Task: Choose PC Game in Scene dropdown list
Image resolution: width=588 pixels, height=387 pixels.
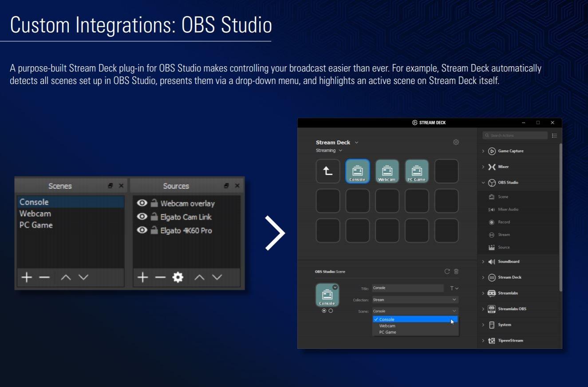Action: (387, 332)
